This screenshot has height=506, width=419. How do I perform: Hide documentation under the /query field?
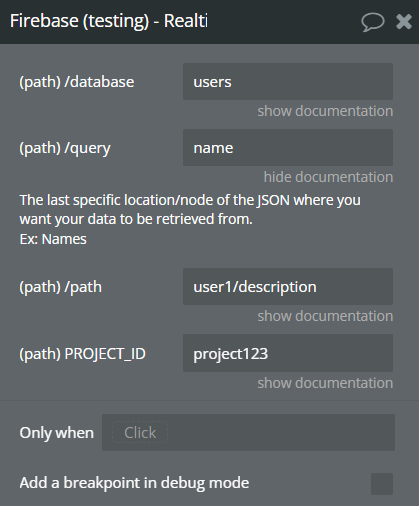click(x=328, y=177)
